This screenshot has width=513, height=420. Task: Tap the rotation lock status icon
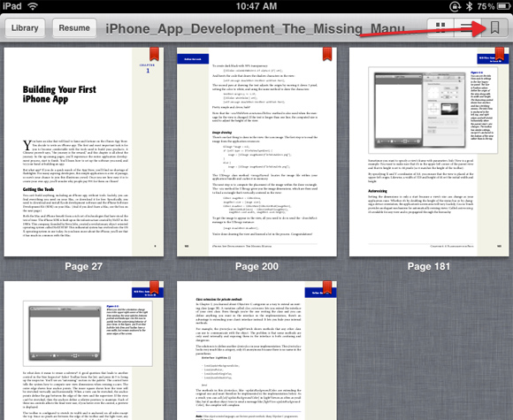pyautogui.click(x=456, y=6)
